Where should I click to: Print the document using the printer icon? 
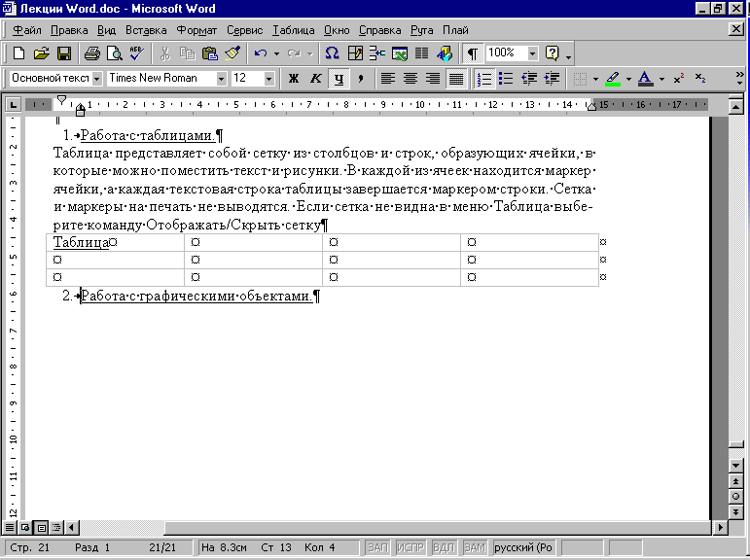click(91, 53)
